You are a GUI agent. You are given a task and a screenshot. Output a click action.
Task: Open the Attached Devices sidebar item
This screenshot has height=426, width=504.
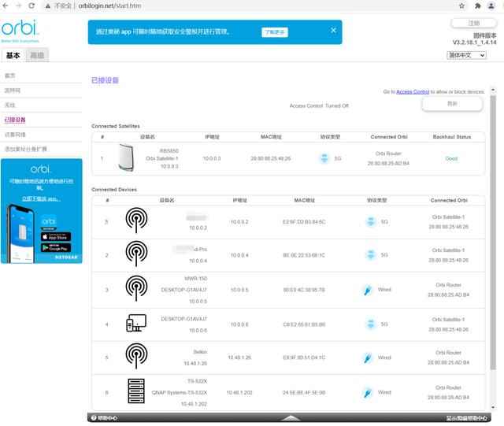click(x=15, y=120)
